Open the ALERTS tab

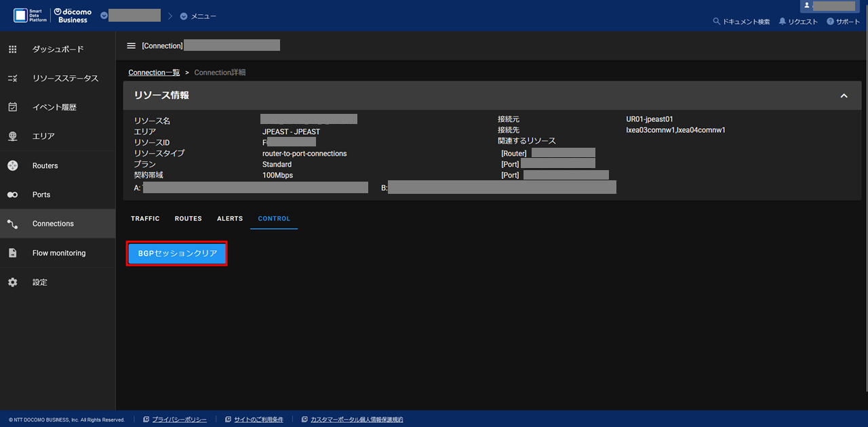(230, 219)
